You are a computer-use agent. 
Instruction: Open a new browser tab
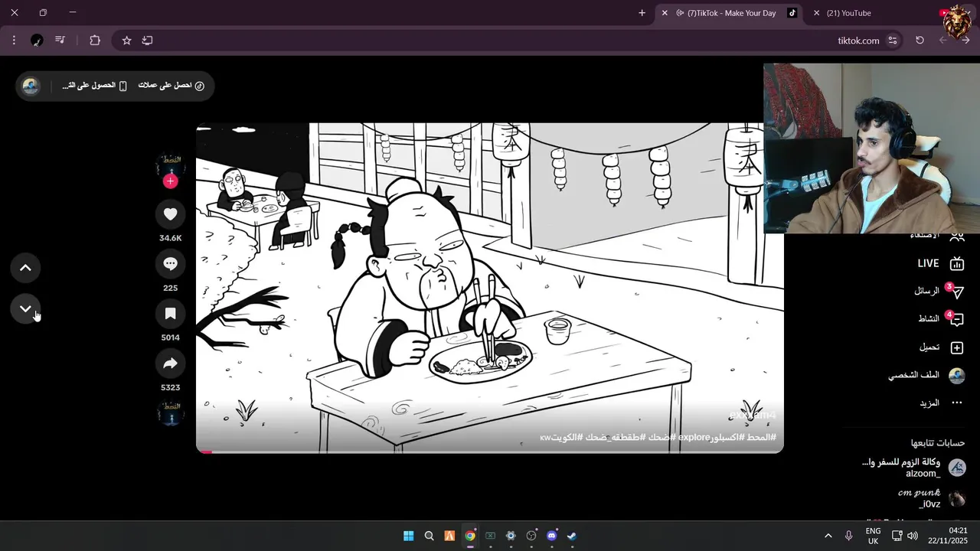[642, 13]
